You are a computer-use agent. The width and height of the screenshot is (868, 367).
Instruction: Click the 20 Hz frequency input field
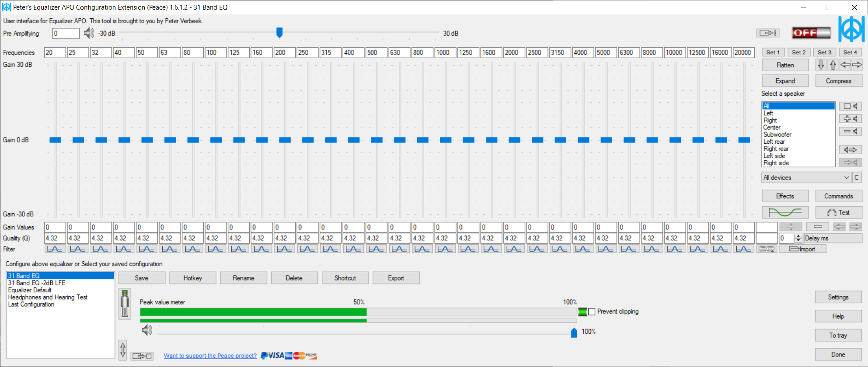(x=55, y=52)
